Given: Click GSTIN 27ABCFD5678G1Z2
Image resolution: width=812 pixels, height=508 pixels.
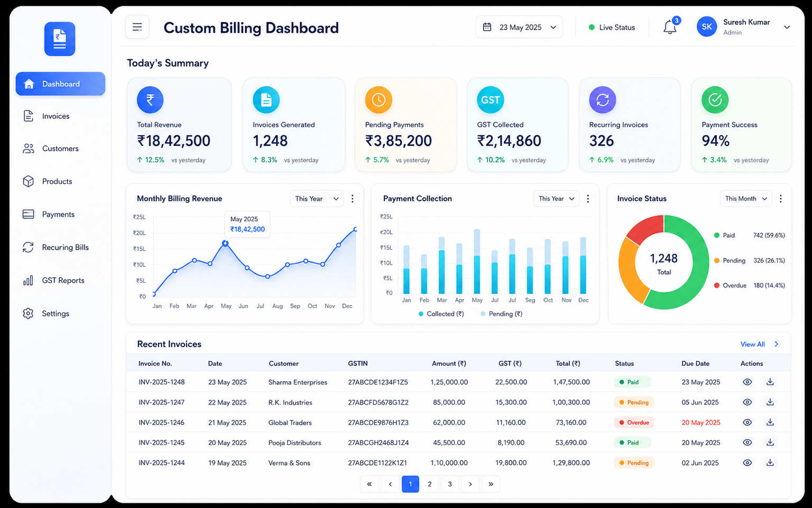Looking at the screenshot, I should [378, 402].
